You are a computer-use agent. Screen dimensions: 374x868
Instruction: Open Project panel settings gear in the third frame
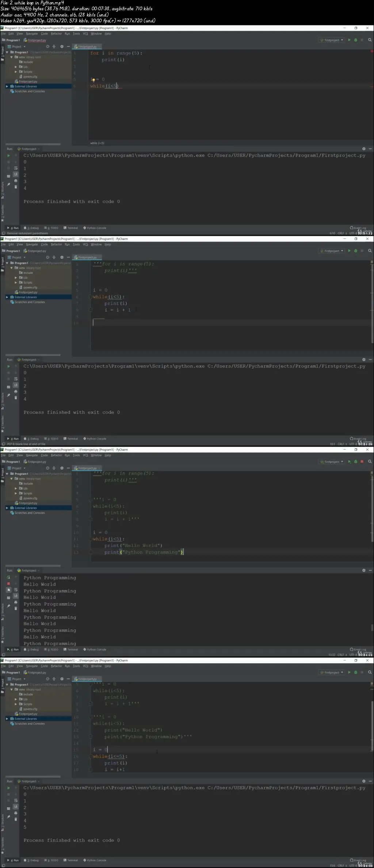(62, 468)
